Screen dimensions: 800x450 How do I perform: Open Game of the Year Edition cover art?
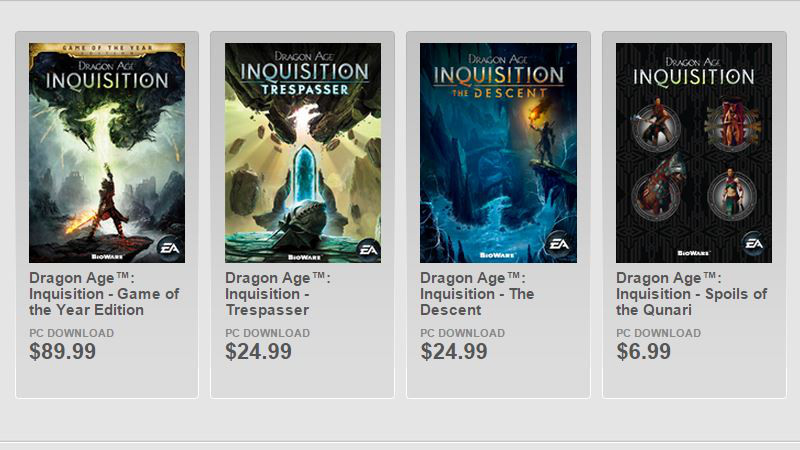107,150
